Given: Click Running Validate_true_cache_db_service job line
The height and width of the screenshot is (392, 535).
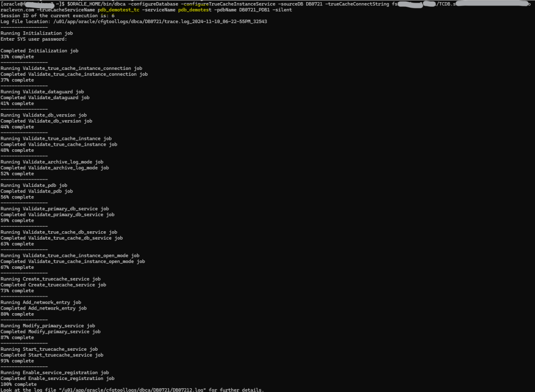Looking at the screenshot, I should 59,232.
